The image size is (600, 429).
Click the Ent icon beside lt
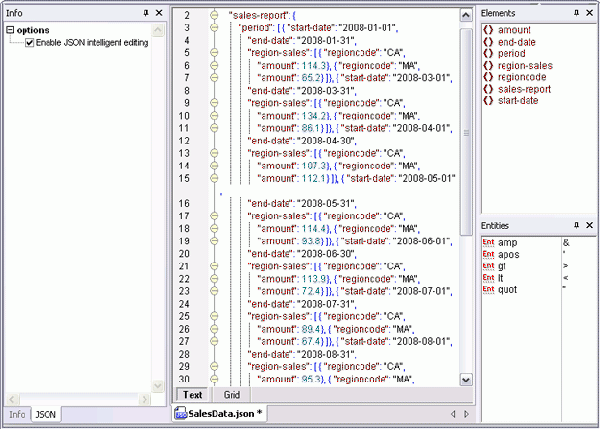[488, 278]
